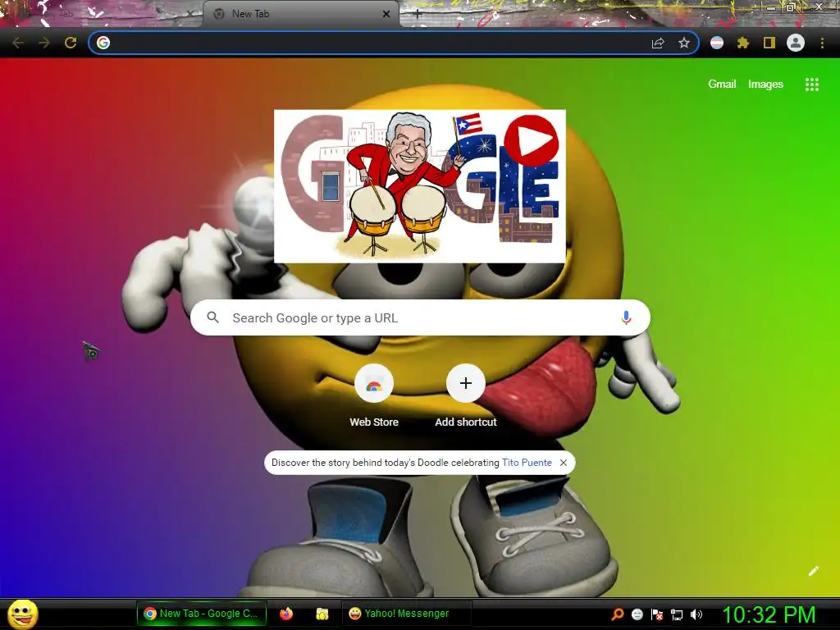The image size is (840, 630).
Task: Select the New Tab - Google Chrome taskbar button
Action: tap(202, 614)
